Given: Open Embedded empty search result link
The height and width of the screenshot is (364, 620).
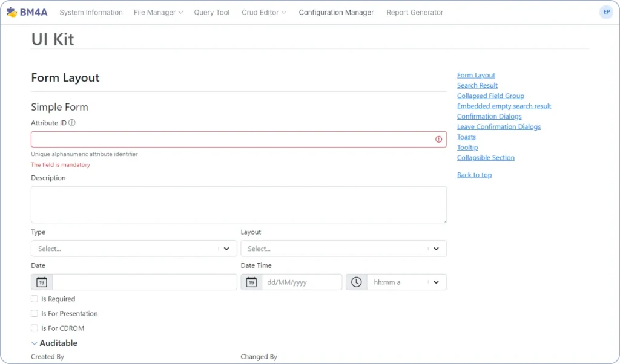Looking at the screenshot, I should (x=504, y=106).
